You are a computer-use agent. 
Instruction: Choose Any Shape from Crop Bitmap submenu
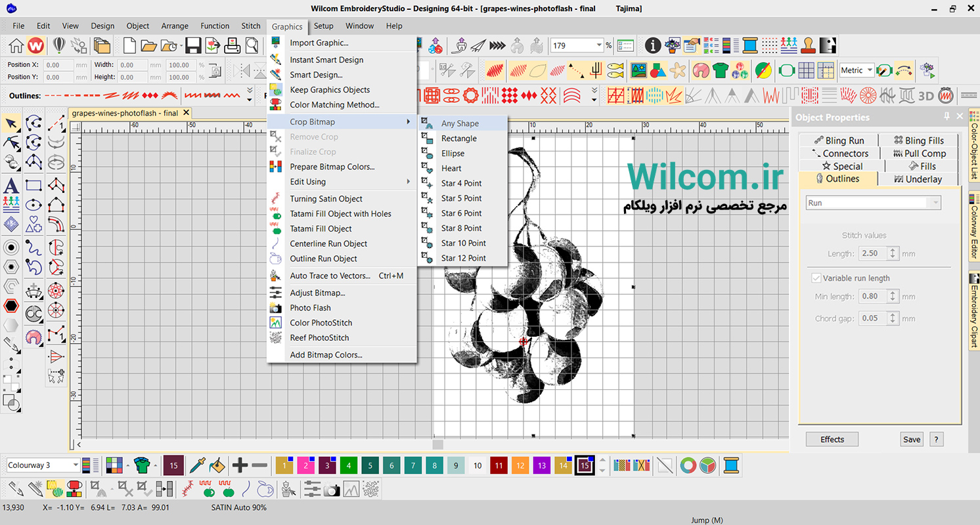tap(463, 123)
